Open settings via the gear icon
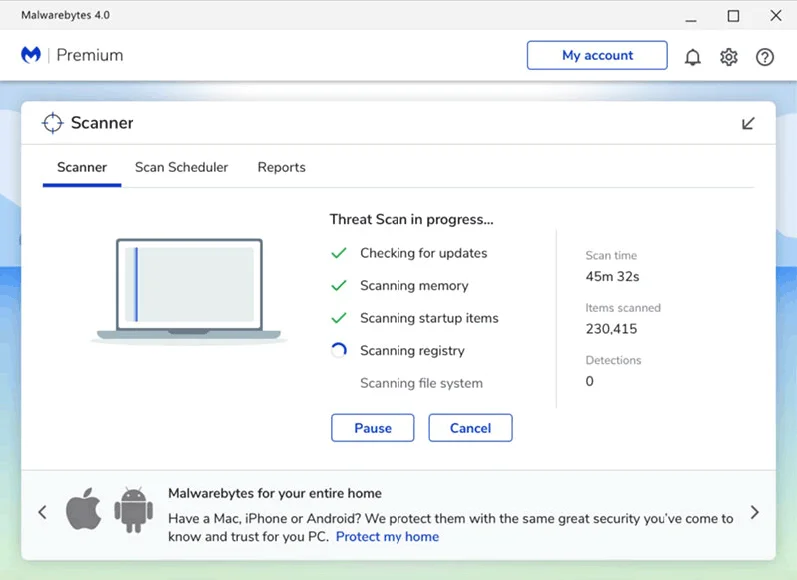Image resolution: width=797 pixels, height=580 pixels. 729,57
